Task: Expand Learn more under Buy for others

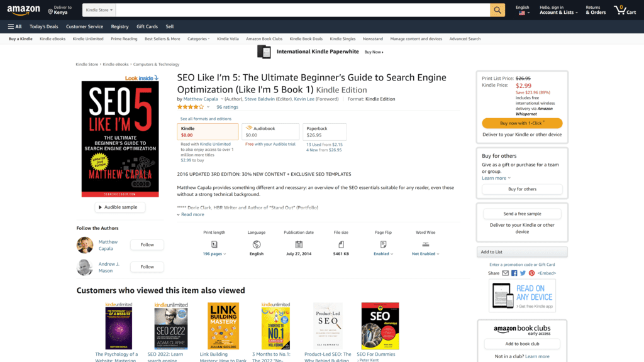Action: tap(496, 178)
